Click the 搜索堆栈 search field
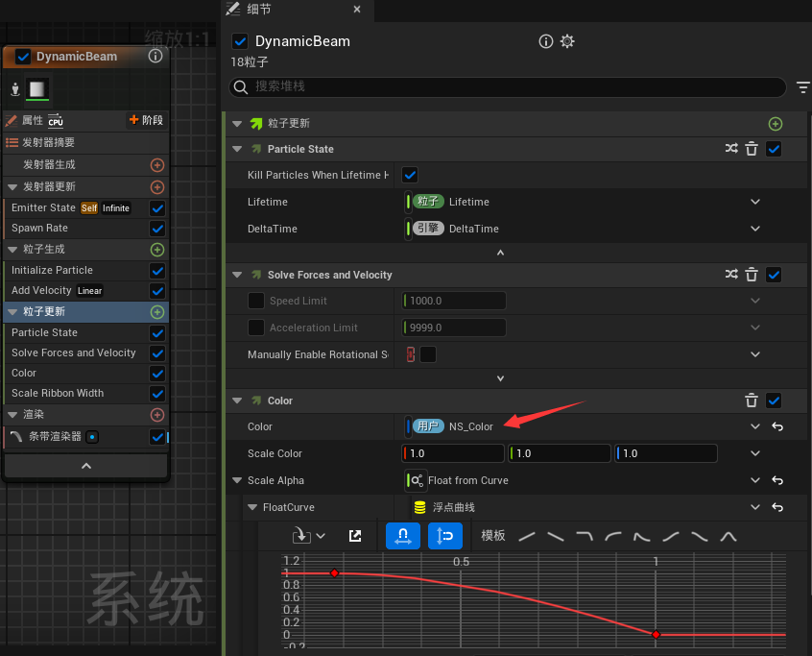Screen dimensions: 812x656 tap(508, 86)
